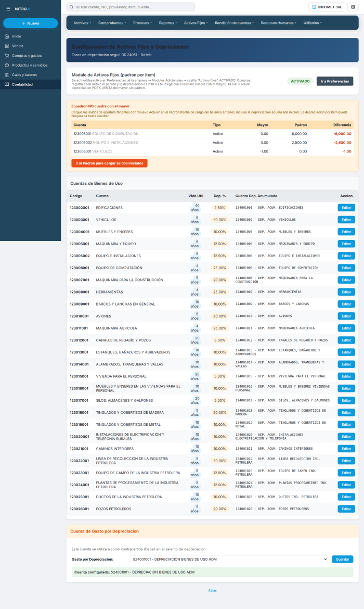Click the INDUMET SRL bookmark icon
Image resolution: width=364 pixels, height=609 pixels.
click(314, 7)
